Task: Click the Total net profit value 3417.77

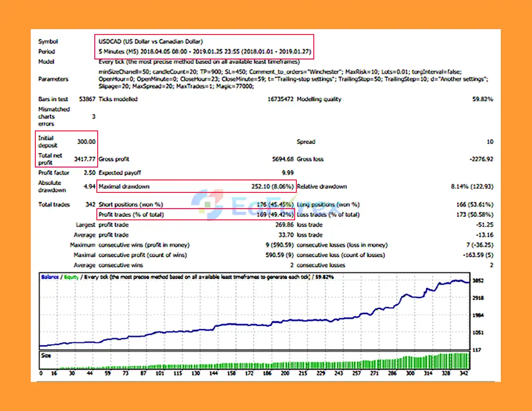Action: point(85,159)
